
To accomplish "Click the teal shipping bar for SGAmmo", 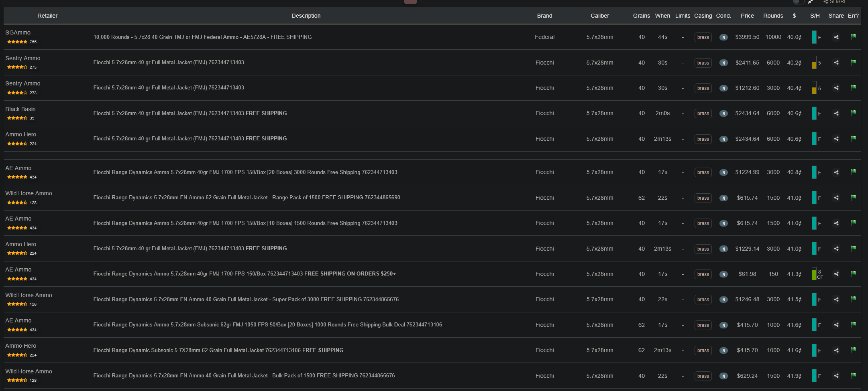I will coord(814,37).
